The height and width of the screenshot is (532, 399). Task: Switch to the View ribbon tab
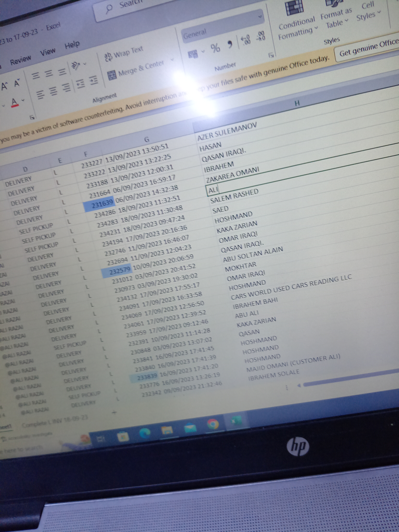[x=48, y=52]
